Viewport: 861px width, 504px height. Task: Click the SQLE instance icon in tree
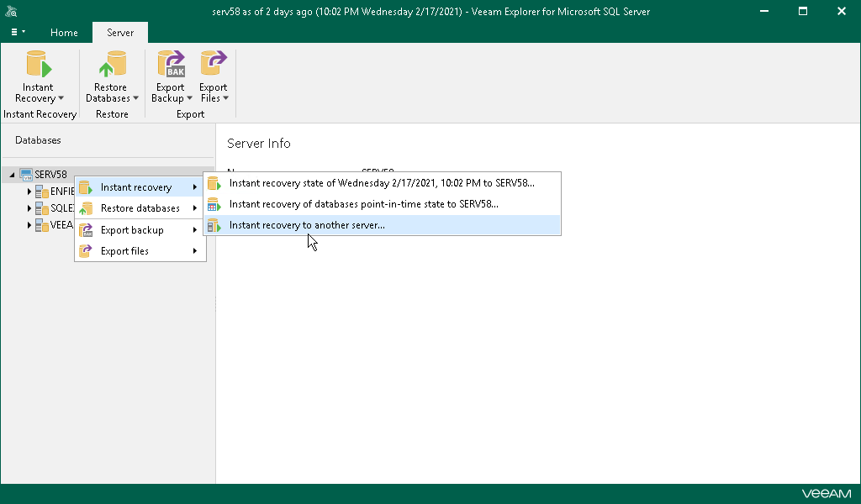[x=42, y=208]
